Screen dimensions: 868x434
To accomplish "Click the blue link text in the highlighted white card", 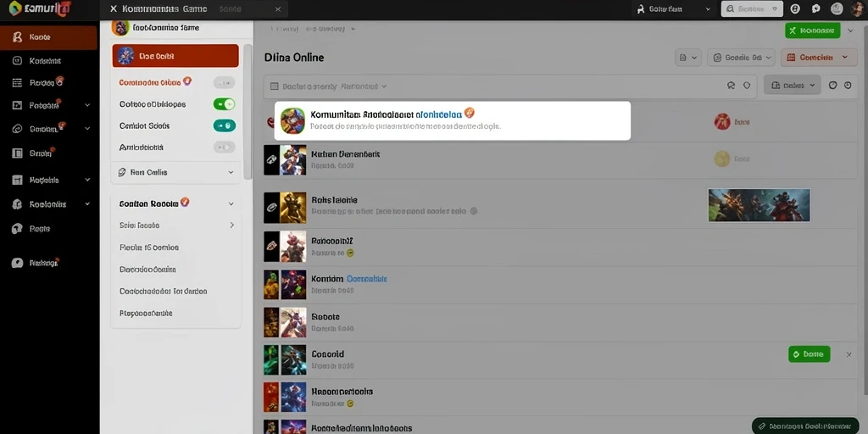I will (x=438, y=114).
